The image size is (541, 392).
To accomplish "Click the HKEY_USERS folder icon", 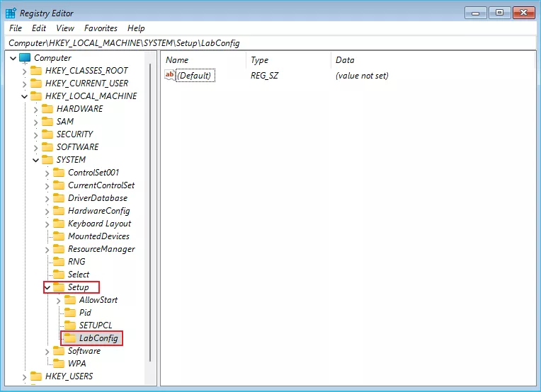I will click(36, 376).
